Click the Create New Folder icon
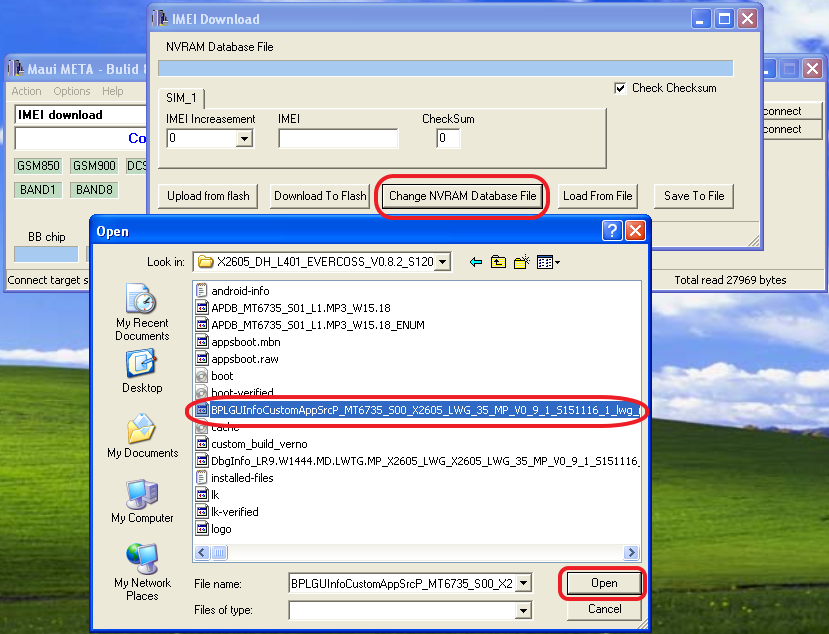829x634 pixels. [x=520, y=261]
